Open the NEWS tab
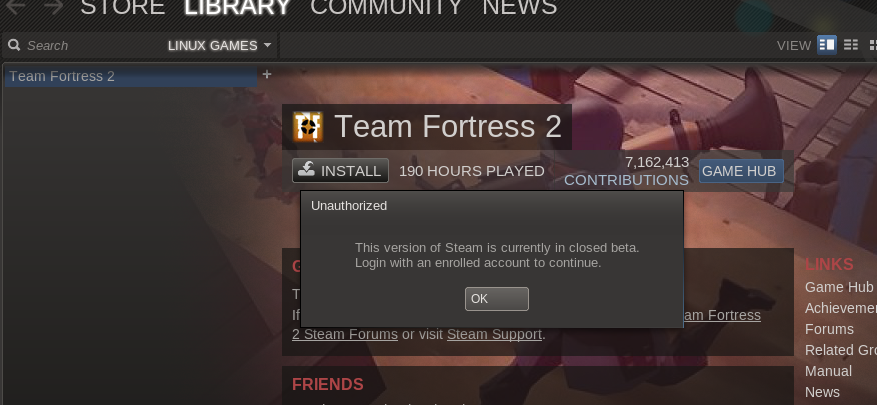This screenshot has width=877, height=405. [519, 7]
